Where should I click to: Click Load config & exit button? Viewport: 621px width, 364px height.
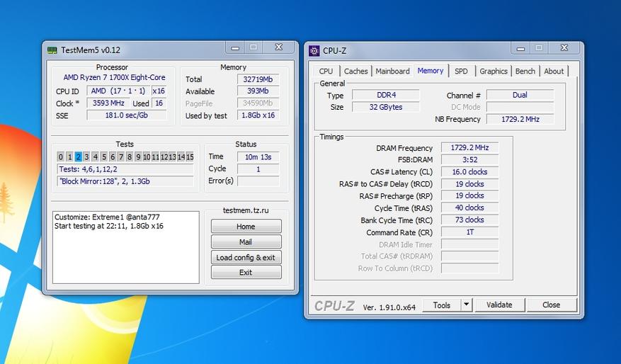(x=246, y=258)
